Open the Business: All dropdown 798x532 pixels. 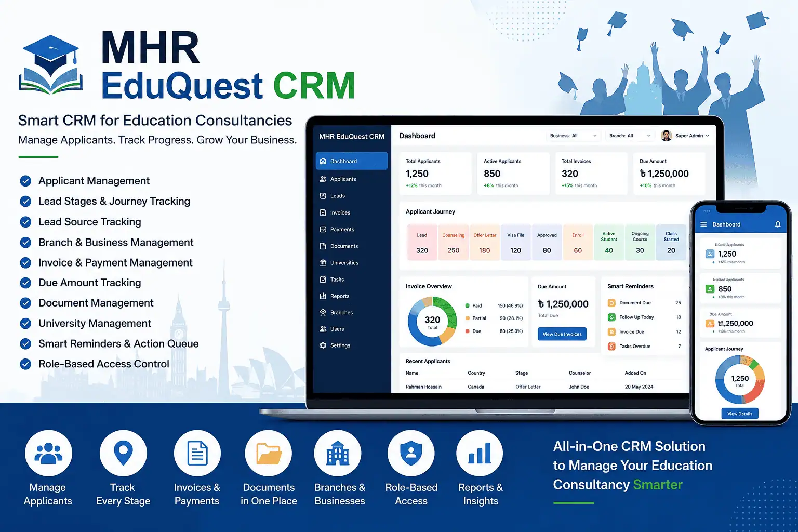point(574,136)
